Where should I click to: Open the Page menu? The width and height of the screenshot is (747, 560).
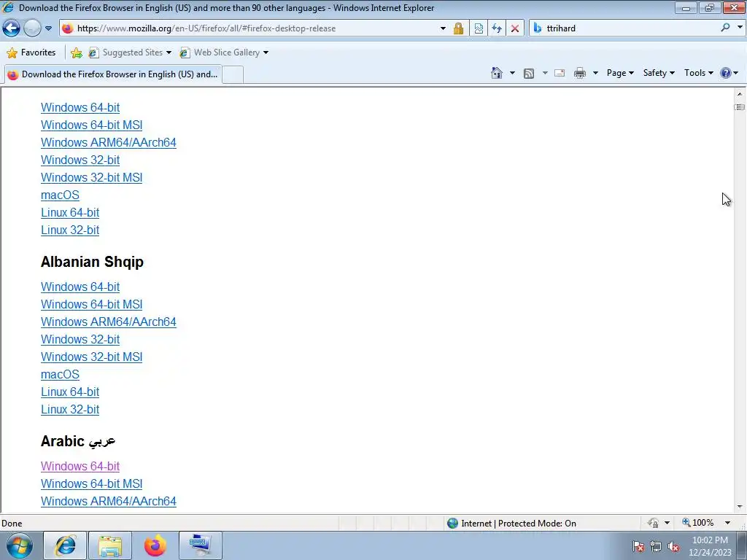[x=620, y=73]
